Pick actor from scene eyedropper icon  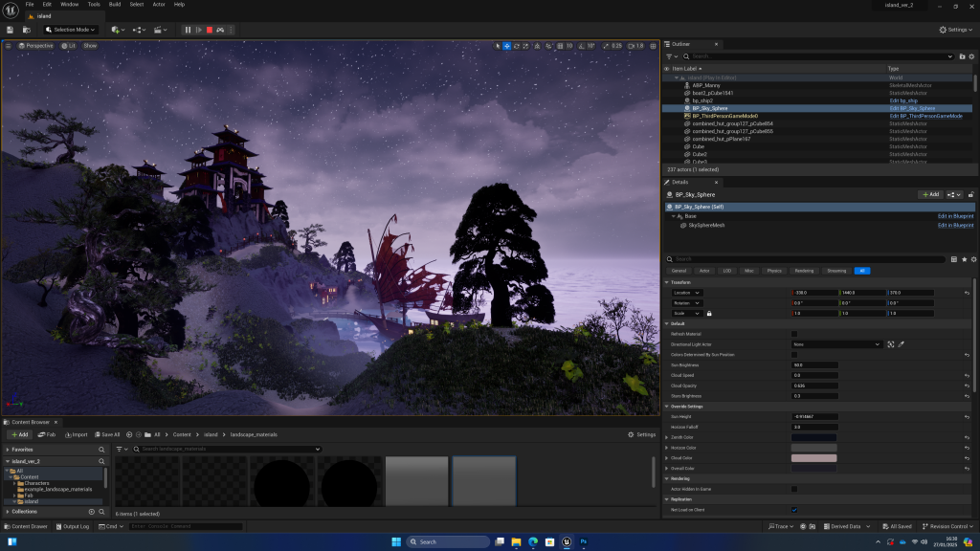tap(901, 344)
